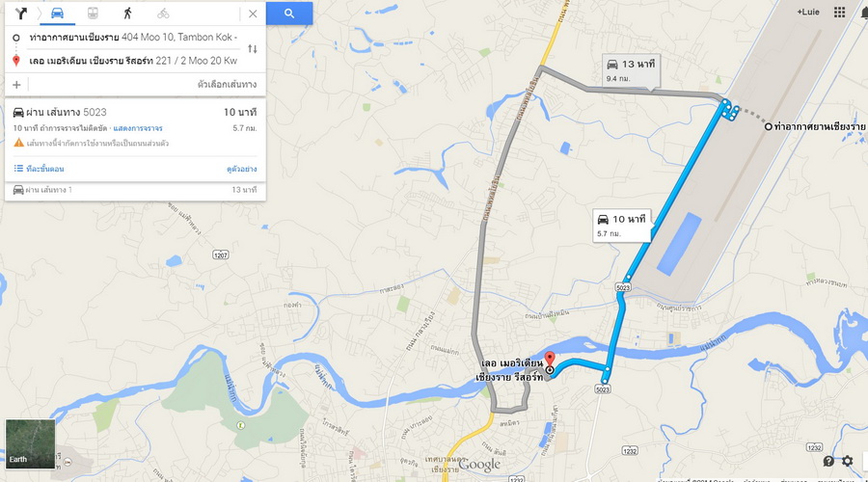Viewport: 868px width, 482px height.
Task: Select the bicycle travel mode
Action: click(163, 13)
